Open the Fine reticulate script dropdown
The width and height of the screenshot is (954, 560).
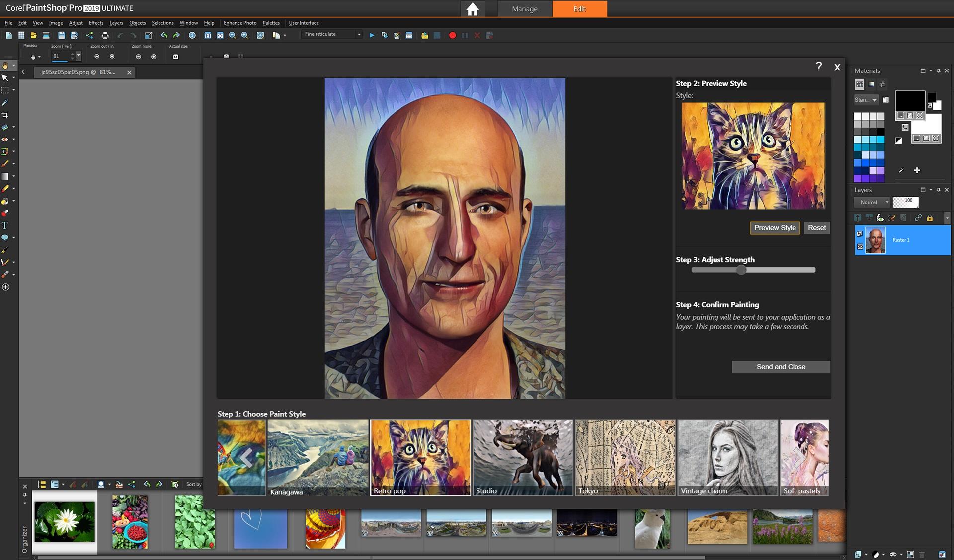pyautogui.click(x=359, y=34)
